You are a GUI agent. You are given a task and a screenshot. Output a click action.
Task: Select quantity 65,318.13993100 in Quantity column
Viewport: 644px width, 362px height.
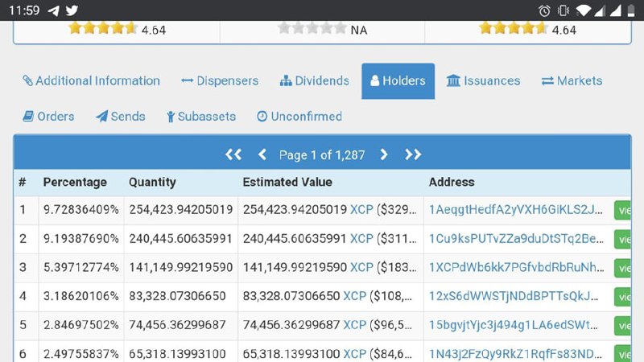(x=177, y=353)
